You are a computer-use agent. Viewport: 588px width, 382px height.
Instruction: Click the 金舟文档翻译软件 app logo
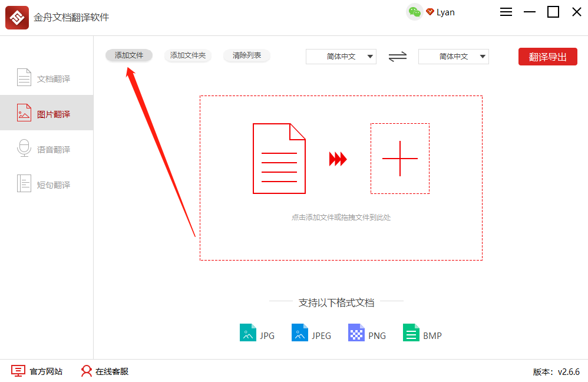coord(17,17)
